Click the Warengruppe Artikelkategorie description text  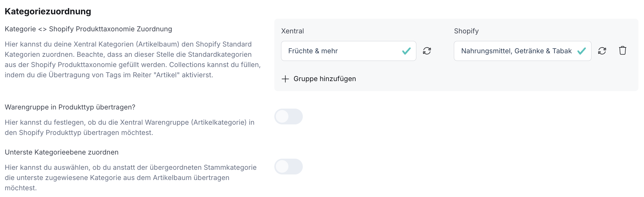click(x=130, y=127)
